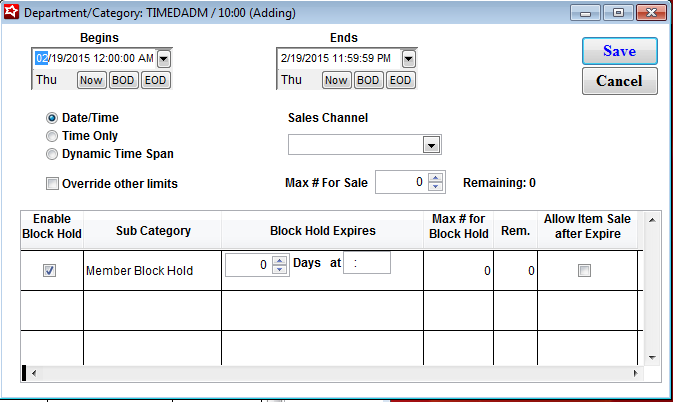Click the Rem. value cell

[x=515, y=271]
